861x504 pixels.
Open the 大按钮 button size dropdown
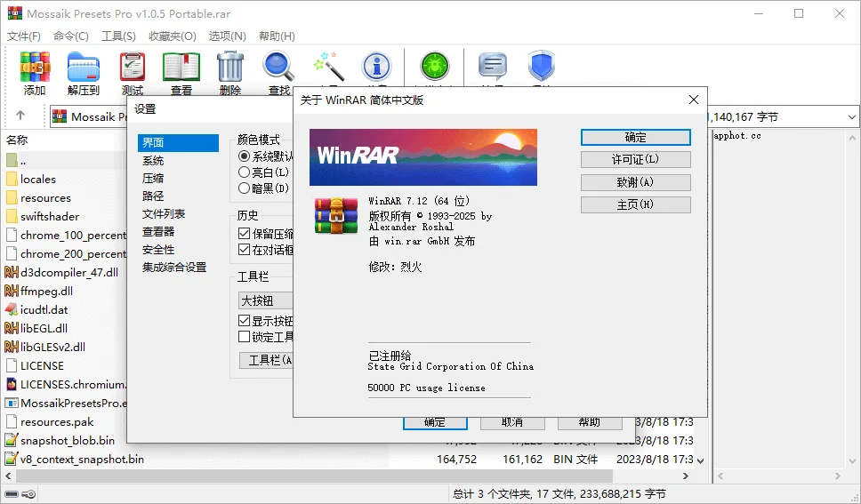[266, 300]
